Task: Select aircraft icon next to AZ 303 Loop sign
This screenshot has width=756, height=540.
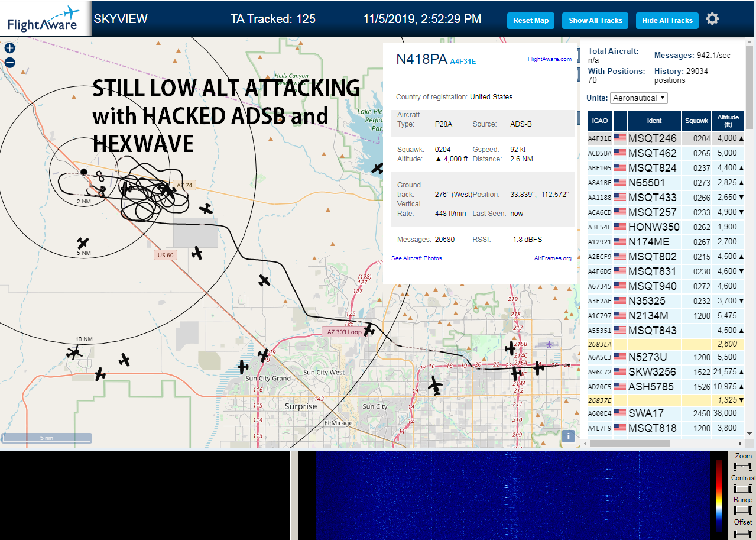Action: (369, 329)
